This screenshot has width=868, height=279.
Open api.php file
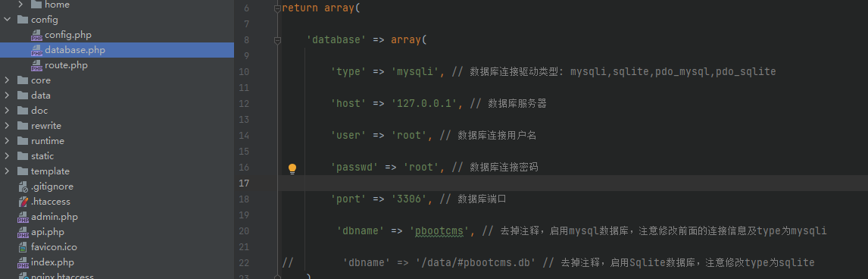point(48,232)
